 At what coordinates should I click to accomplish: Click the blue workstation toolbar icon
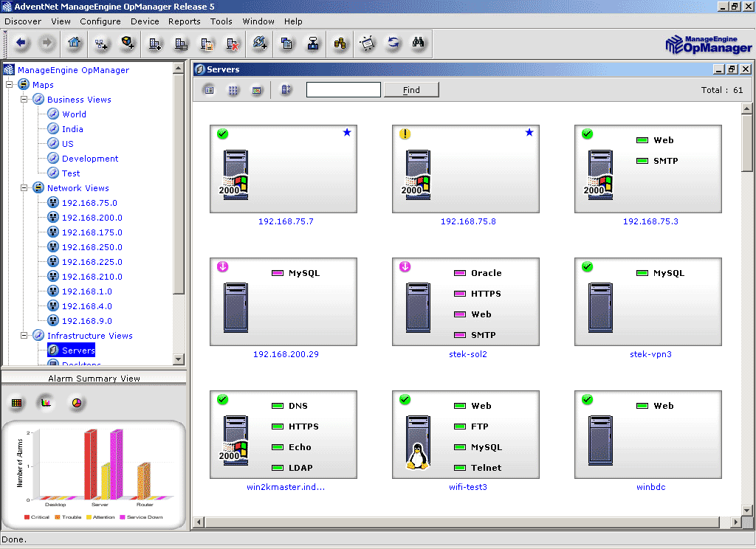(313, 44)
